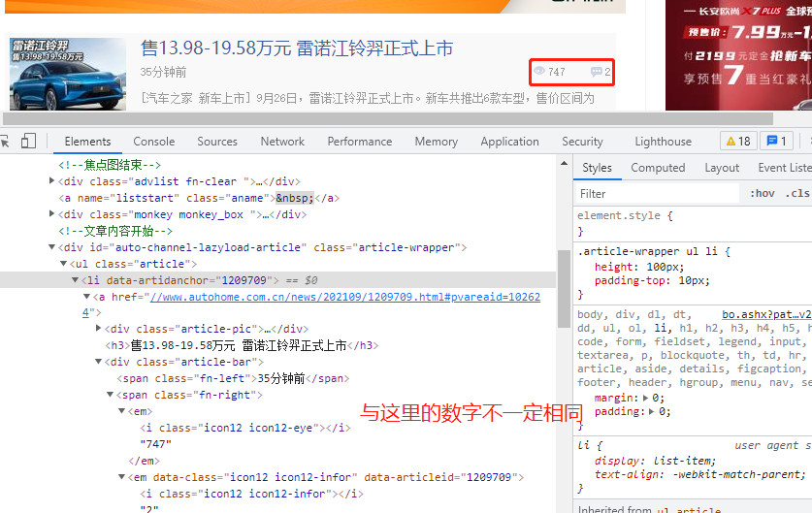Open the Lighthouse tab

[x=663, y=142]
